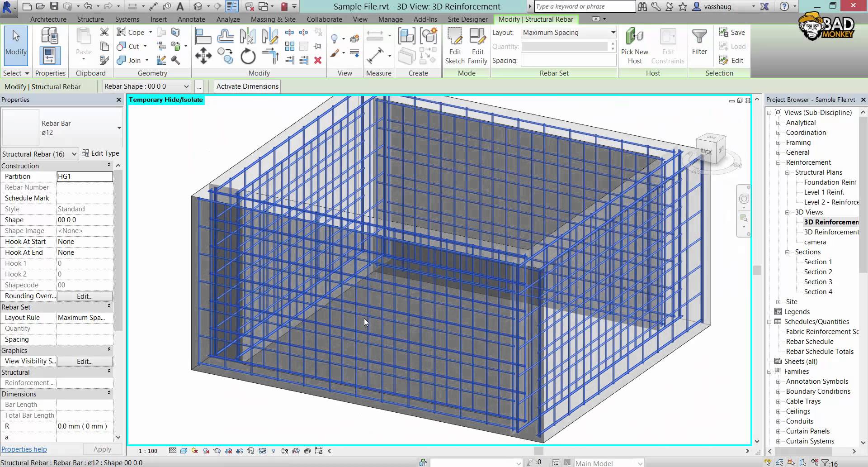Open the Properties help link
868x467 pixels.
(24, 449)
